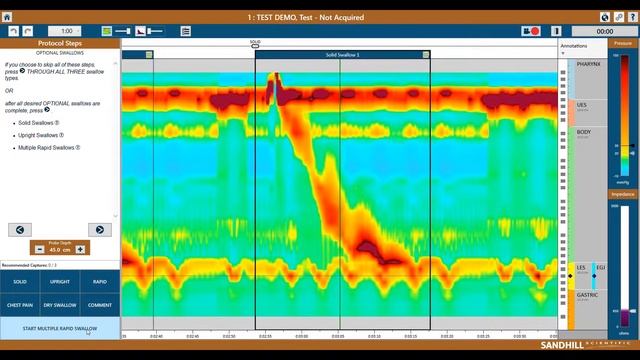Click green icon on Solid Swallow 1 header

click(426, 55)
